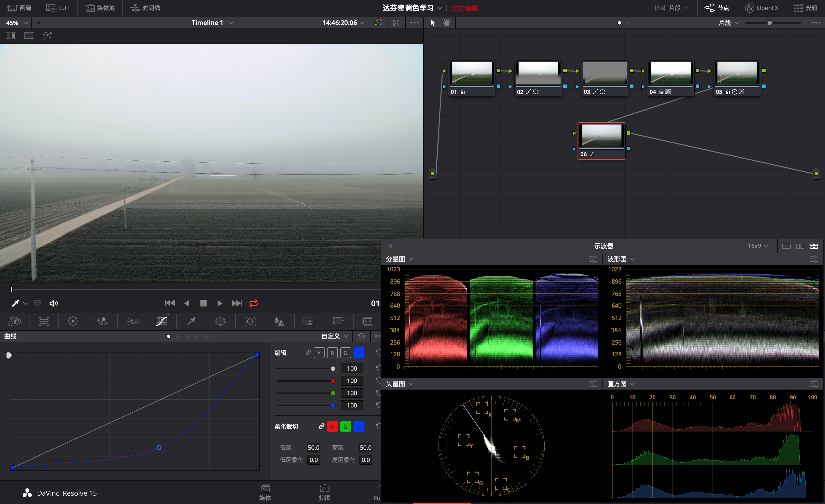Switch to the 剪辑 page
This screenshot has height=504, width=825.
(x=324, y=492)
